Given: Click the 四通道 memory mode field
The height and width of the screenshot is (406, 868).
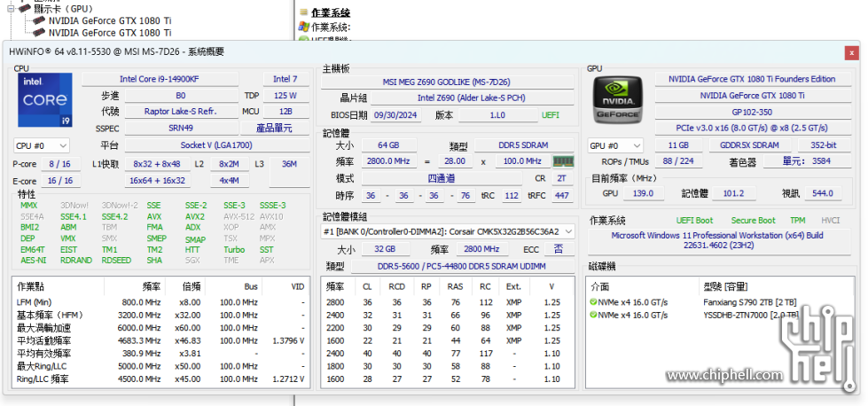Looking at the screenshot, I should click(442, 178).
